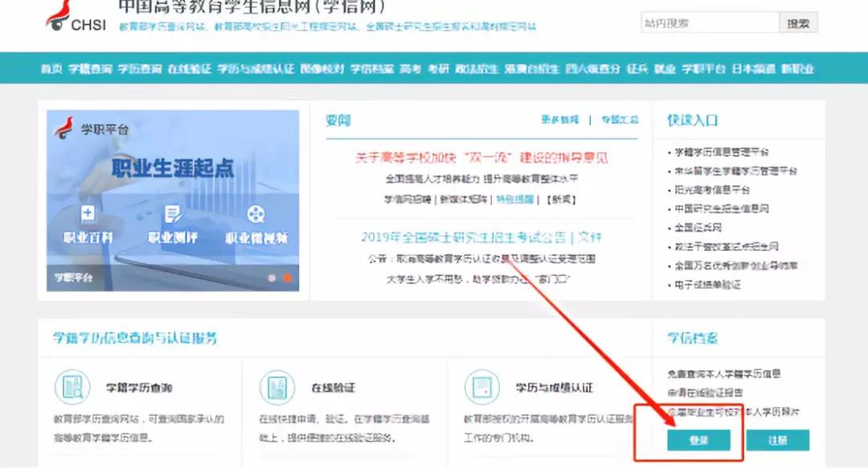This screenshot has width=868, height=469.
Task: Open the 大学生入学不用愁 news line
Action: 478,279
